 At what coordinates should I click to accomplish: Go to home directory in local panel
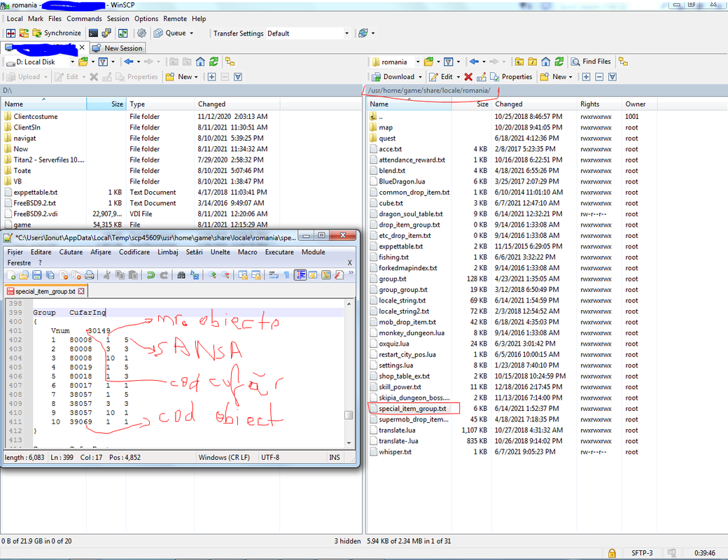coord(200,62)
